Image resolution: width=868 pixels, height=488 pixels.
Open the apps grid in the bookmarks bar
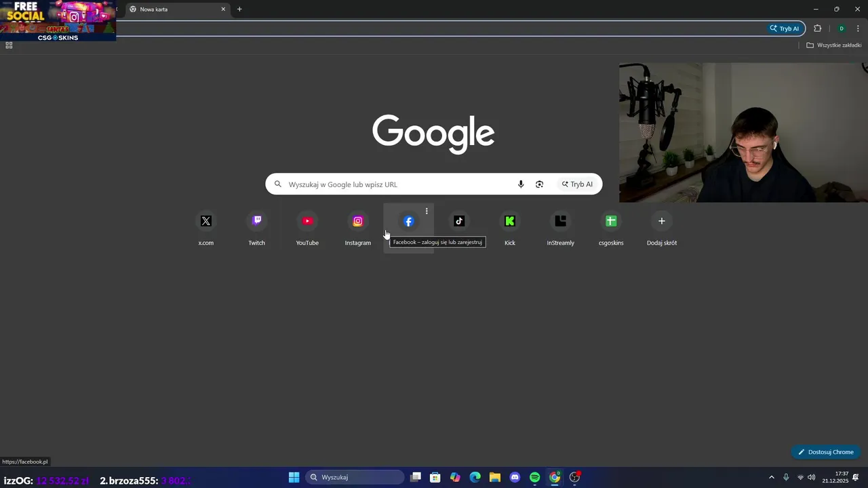tap(9, 45)
